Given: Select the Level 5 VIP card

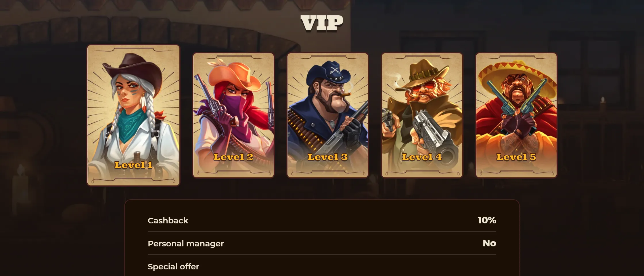Looking at the screenshot, I should (x=516, y=115).
